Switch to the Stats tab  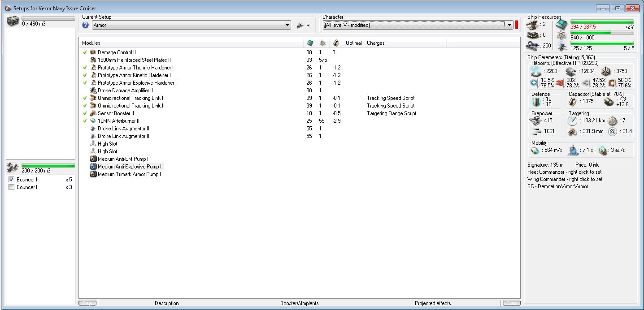click(x=511, y=303)
